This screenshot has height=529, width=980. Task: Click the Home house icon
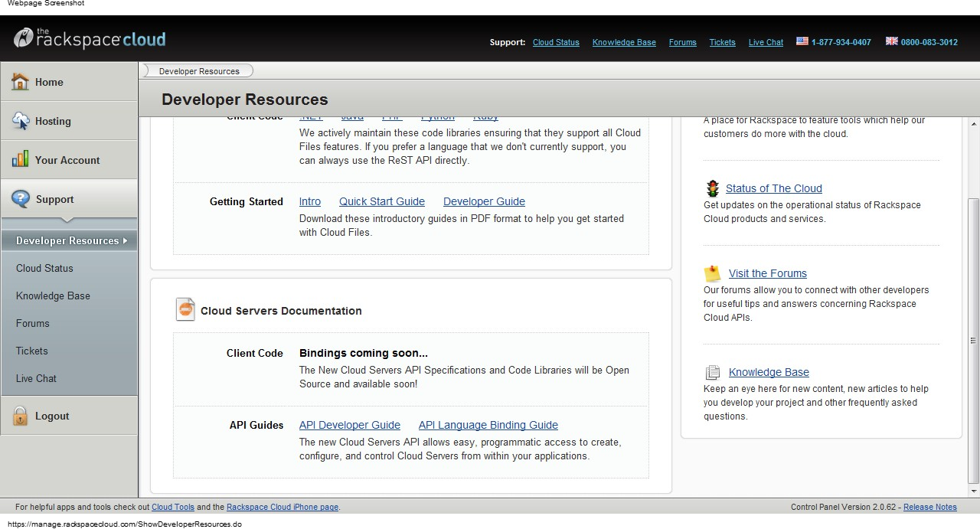click(x=20, y=81)
